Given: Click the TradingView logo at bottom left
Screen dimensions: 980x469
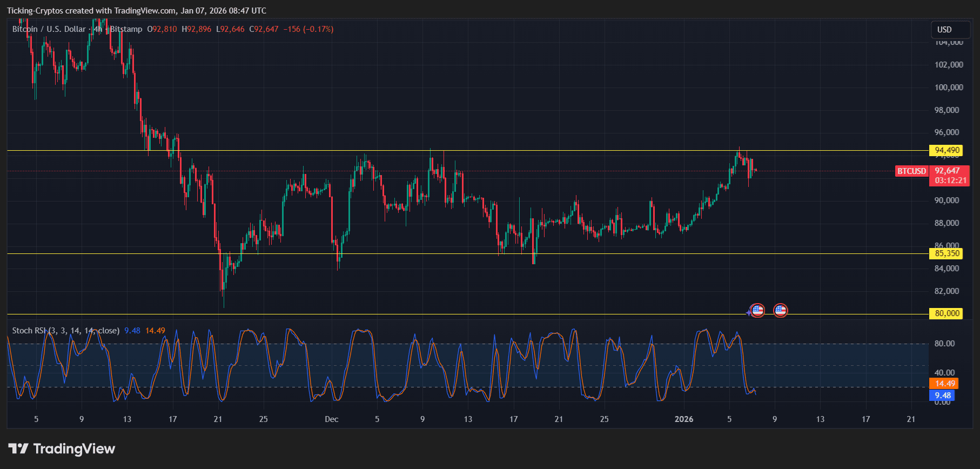Looking at the screenshot, I should 62,449.
